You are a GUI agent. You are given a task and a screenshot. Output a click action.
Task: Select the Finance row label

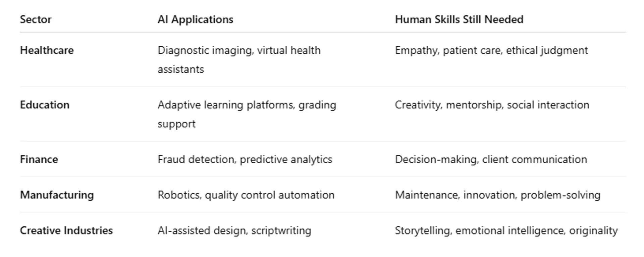(39, 159)
